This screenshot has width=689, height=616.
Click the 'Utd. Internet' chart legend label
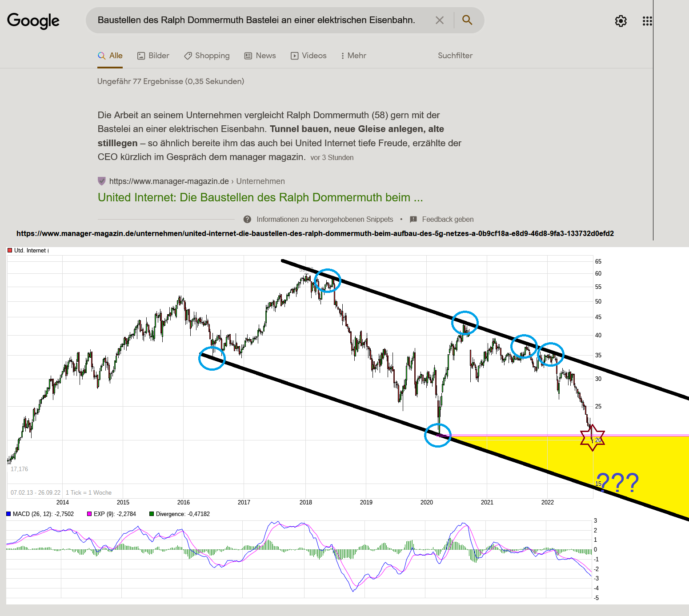(30, 250)
